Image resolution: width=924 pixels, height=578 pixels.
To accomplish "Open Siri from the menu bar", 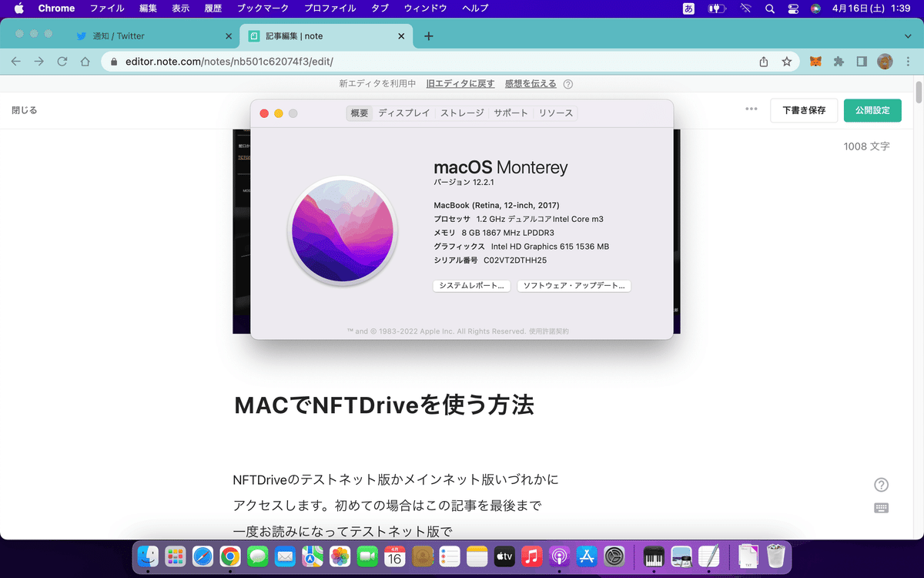I will click(x=815, y=8).
